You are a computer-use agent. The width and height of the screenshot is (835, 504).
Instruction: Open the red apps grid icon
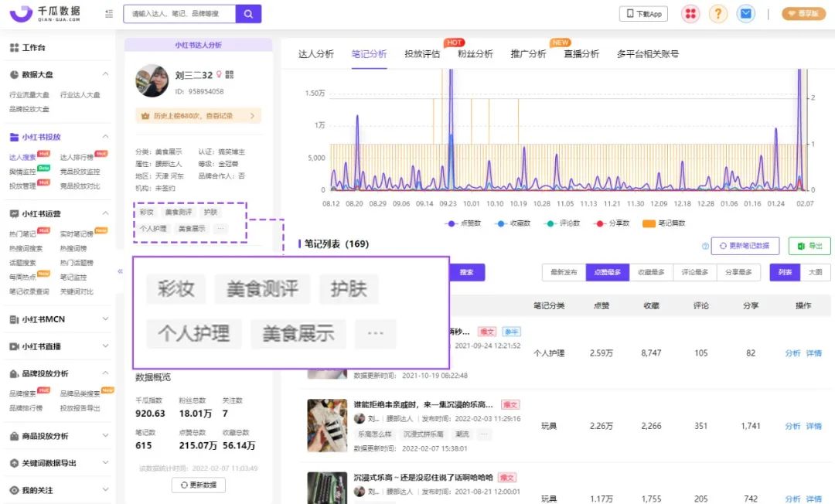click(x=690, y=14)
